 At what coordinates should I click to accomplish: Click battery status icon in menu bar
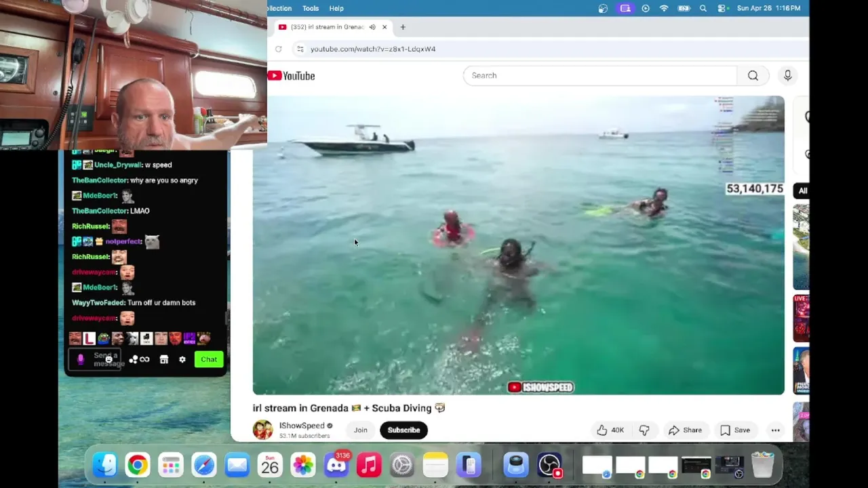(x=684, y=8)
